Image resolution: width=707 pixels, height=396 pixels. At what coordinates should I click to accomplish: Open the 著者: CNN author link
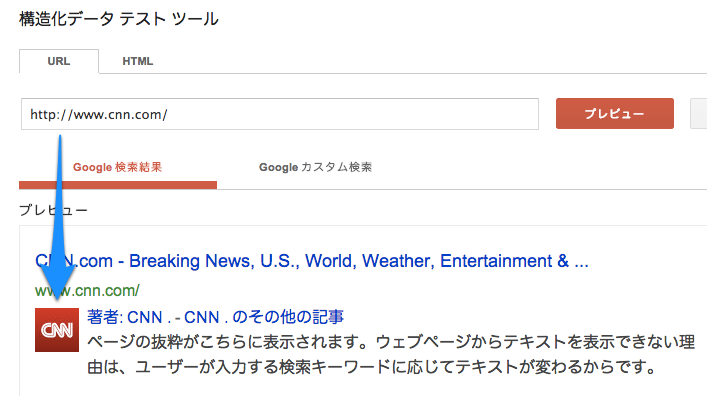point(124,317)
